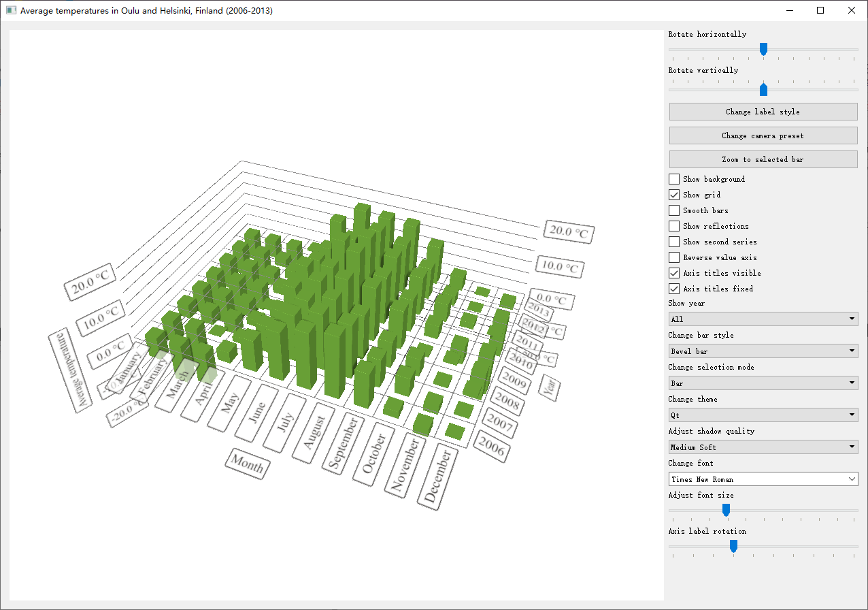Image resolution: width=868 pixels, height=610 pixels.
Task: Expand the Adjust shadow quality dropdown
Action: pyautogui.click(x=763, y=447)
